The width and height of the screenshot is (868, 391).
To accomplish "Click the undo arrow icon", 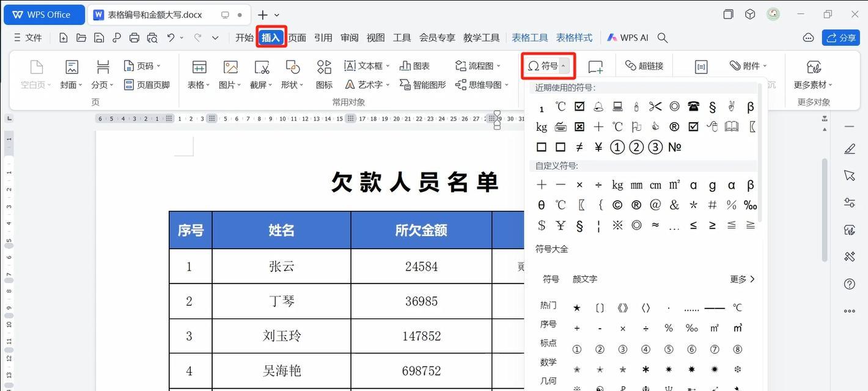I will pyautogui.click(x=171, y=38).
